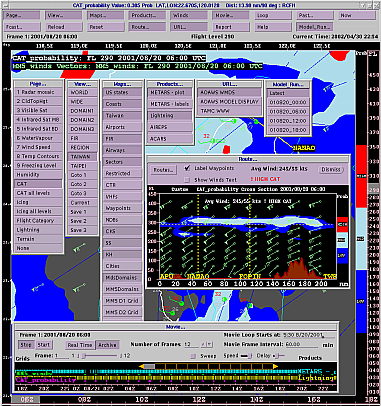Viewport: 381px width, 406px height.
Task: Open the window menu icon in title bar
Action: 5,5
